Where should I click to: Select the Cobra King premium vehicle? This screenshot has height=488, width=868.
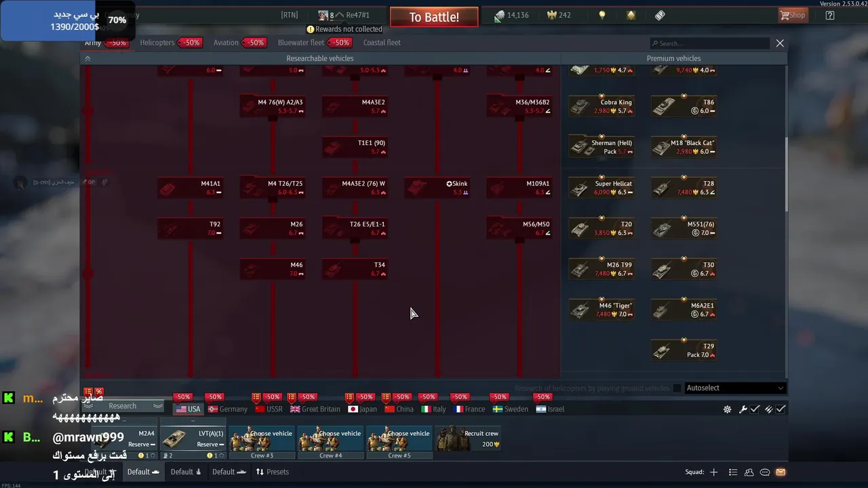[x=601, y=106]
